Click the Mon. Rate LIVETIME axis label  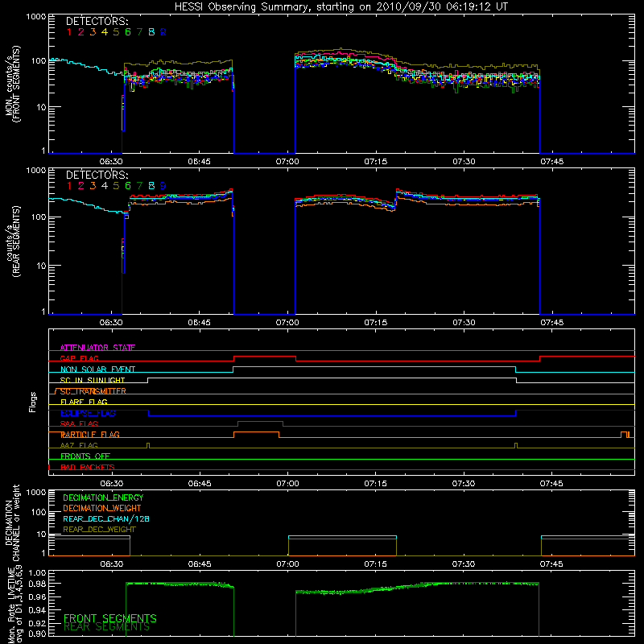pos(16,605)
